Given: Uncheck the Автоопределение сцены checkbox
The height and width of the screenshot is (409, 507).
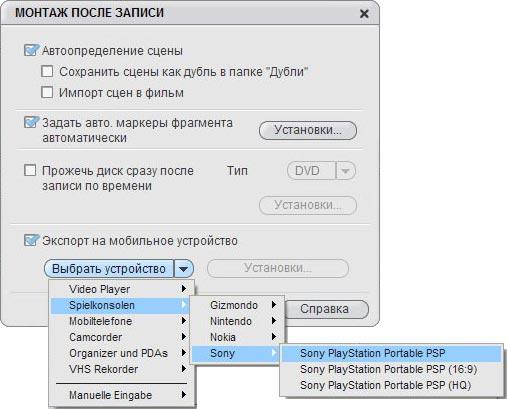Looking at the screenshot, I should click(x=31, y=51).
